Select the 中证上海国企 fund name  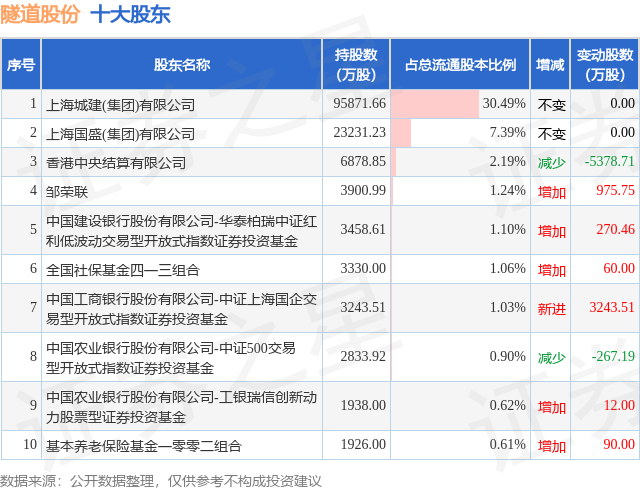[x=181, y=309]
